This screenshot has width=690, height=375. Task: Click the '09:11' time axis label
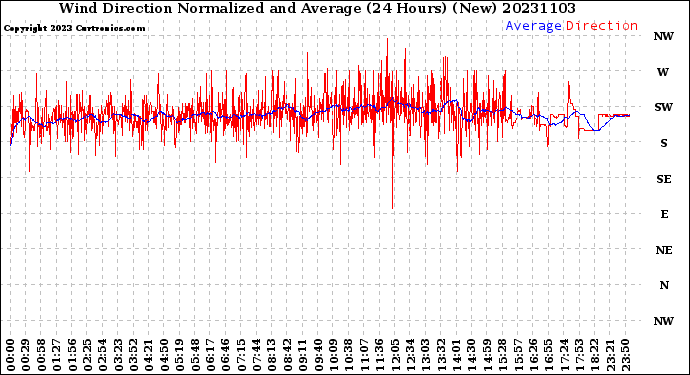(303, 355)
